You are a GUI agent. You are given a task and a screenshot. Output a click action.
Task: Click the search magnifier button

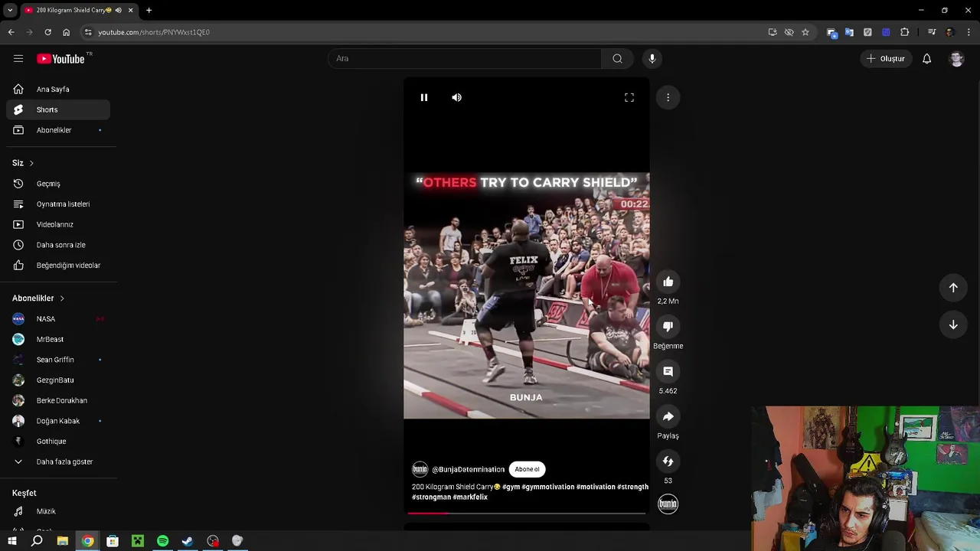click(x=617, y=58)
